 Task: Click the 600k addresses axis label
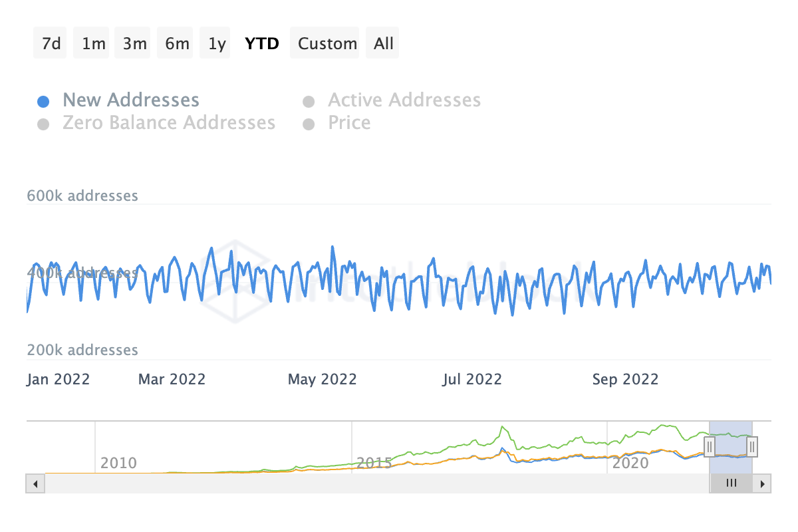[82, 196]
